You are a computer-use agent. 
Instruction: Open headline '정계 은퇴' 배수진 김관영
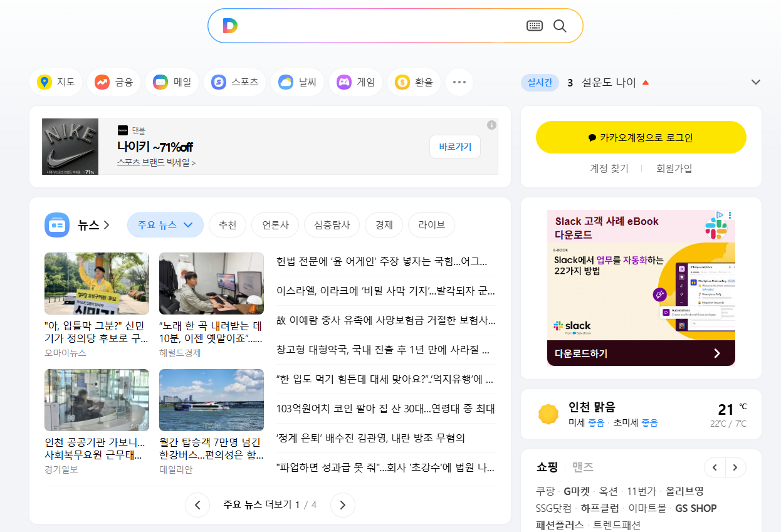(370, 438)
